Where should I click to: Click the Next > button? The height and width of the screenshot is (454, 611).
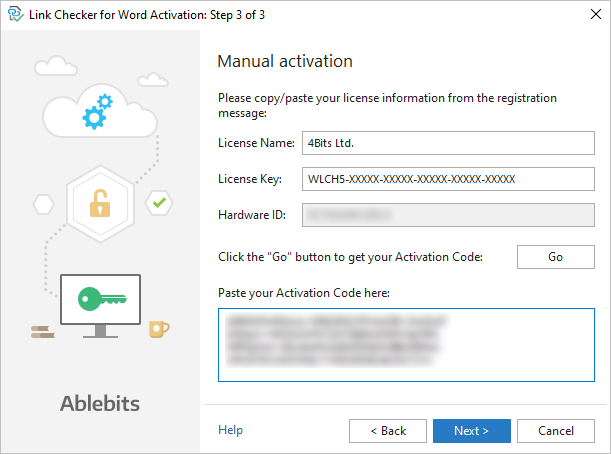click(x=471, y=431)
